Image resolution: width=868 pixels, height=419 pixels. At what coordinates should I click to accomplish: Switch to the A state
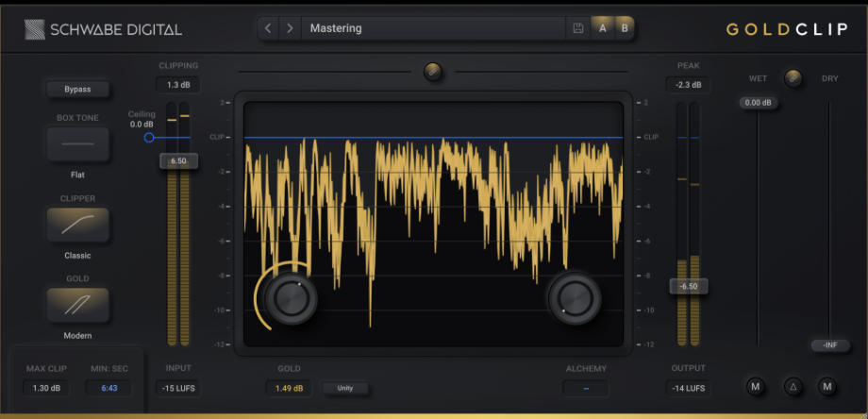tap(602, 28)
